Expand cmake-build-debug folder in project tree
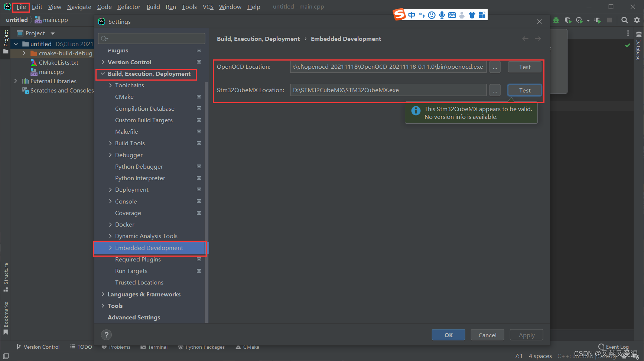 pos(24,53)
